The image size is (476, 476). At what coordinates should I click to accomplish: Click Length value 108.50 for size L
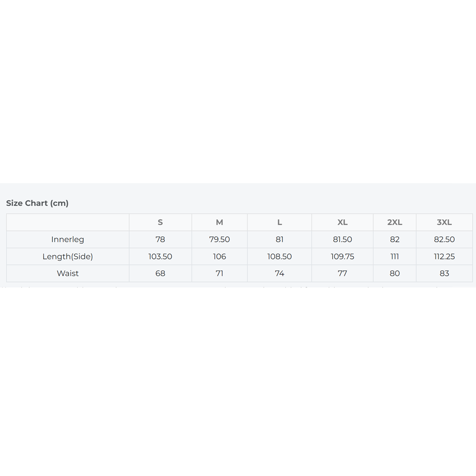click(279, 257)
